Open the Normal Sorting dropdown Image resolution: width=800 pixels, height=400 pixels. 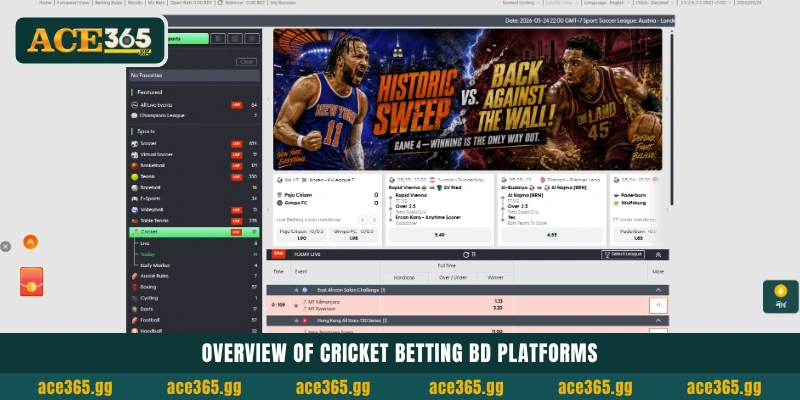click(521, 3)
